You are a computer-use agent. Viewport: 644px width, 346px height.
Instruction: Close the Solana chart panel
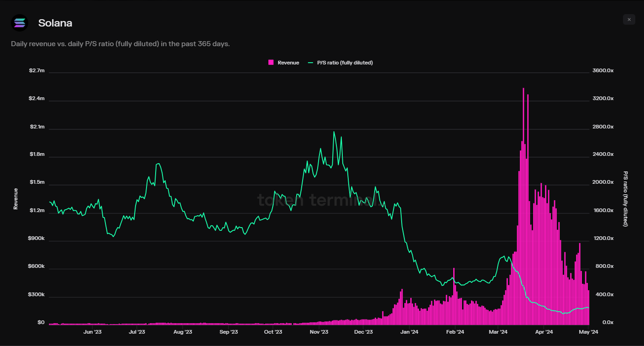coord(629,19)
